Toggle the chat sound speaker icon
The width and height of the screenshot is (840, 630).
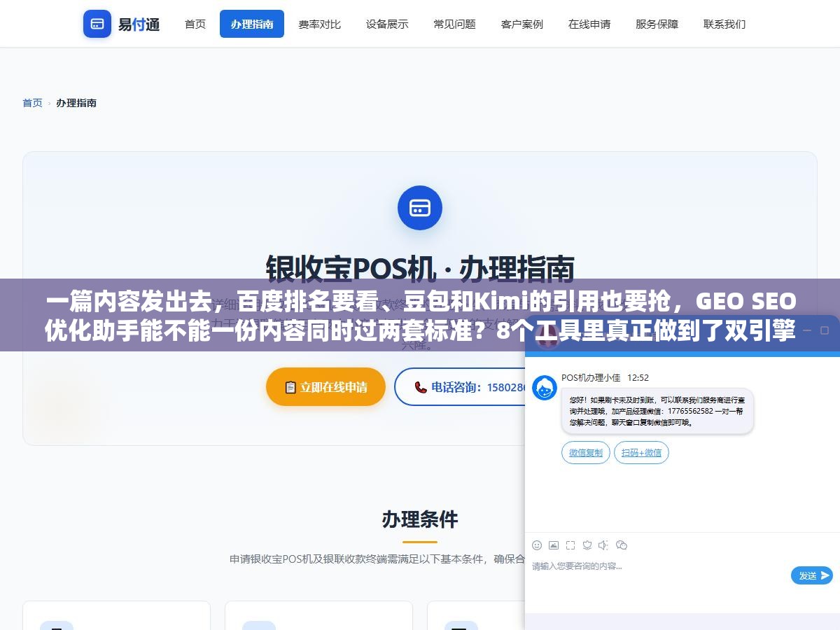(604, 545)
